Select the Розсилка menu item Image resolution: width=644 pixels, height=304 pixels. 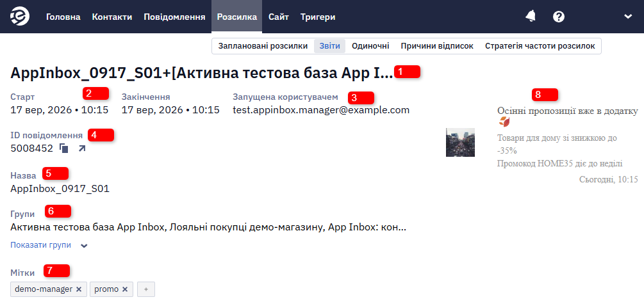[237, 17]
